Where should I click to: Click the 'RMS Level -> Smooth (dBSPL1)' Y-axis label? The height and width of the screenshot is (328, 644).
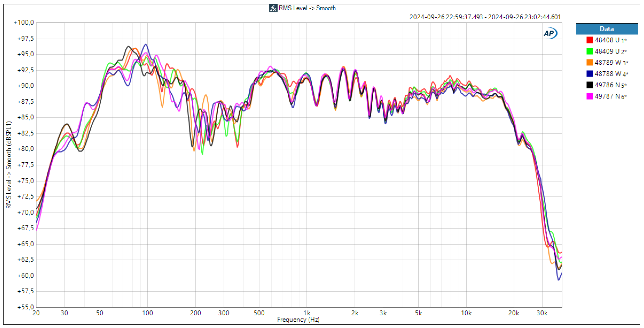coord(9,165)
